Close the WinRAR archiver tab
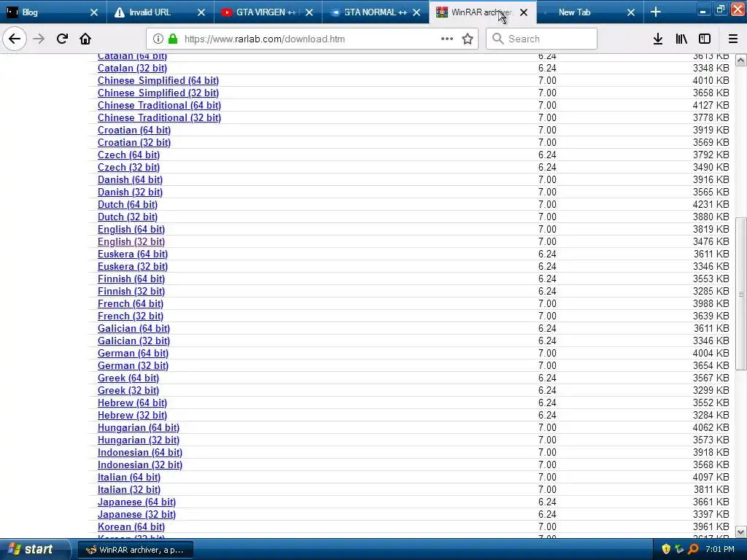Viewport: 747px width, 560px height. [524, 12]
